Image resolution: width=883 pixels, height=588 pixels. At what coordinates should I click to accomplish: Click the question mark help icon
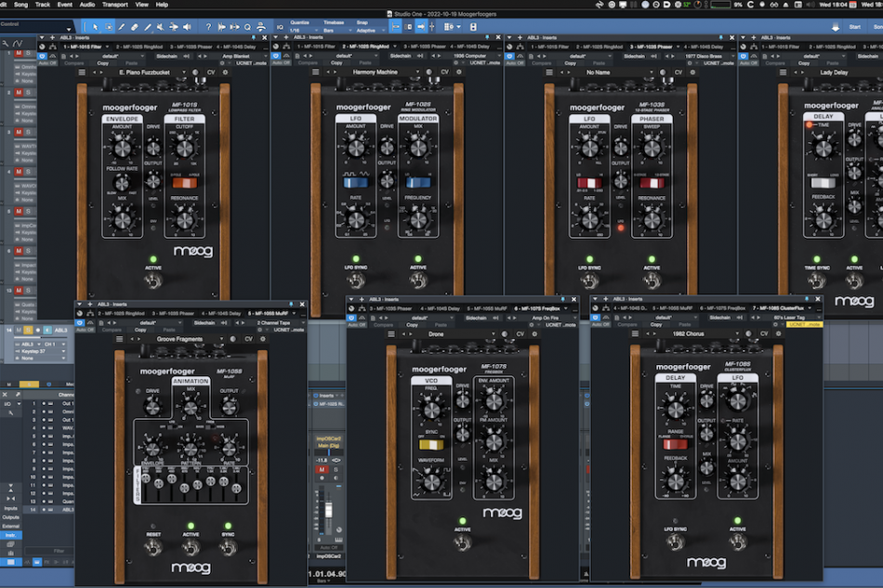point(208,26)
